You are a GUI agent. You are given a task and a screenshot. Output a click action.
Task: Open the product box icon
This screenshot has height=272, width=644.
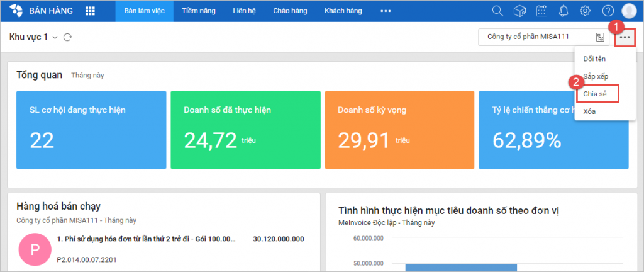(520, 11)
